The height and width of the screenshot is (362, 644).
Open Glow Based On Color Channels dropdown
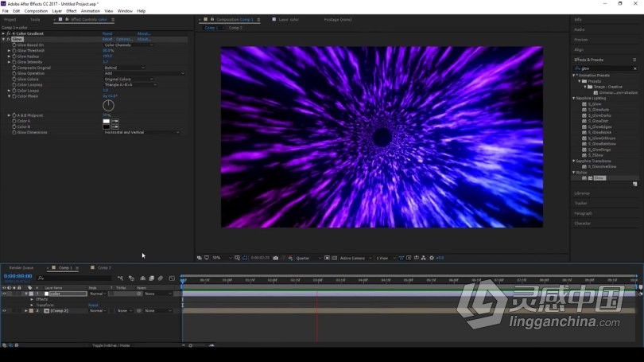coord(129,45)
